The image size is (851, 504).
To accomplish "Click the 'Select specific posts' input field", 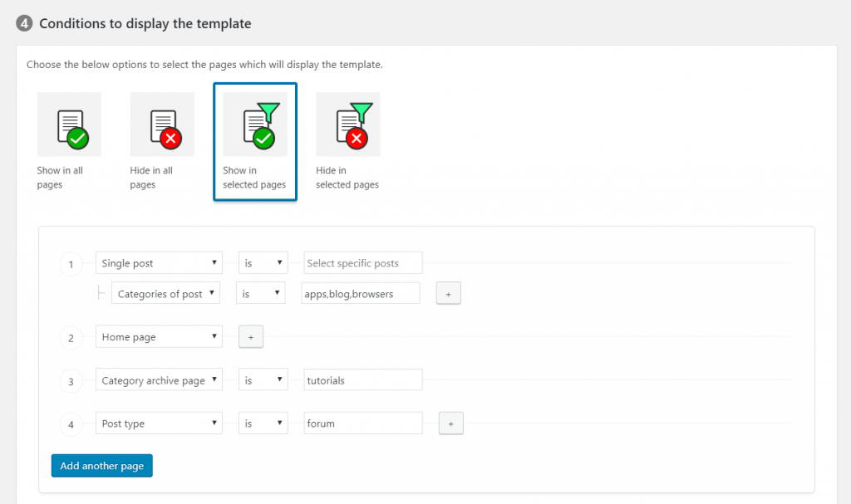I will [362, 262].
